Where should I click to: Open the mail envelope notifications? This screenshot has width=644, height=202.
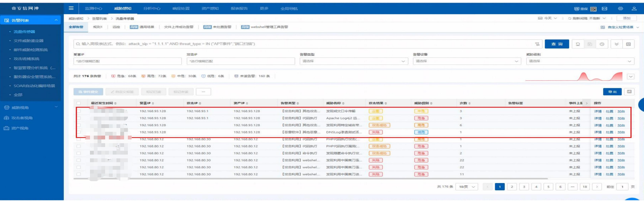[x=605, y=9]
